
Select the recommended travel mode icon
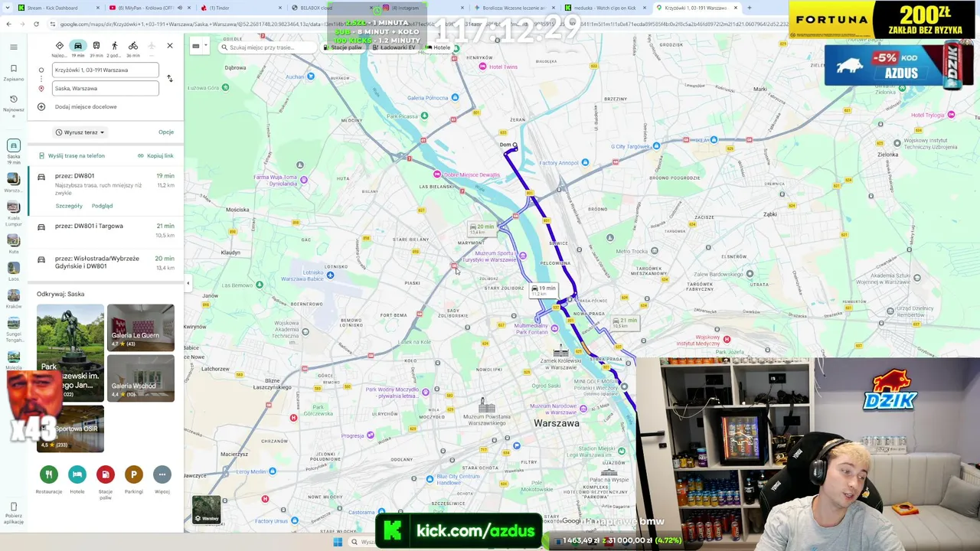point(60,46)
